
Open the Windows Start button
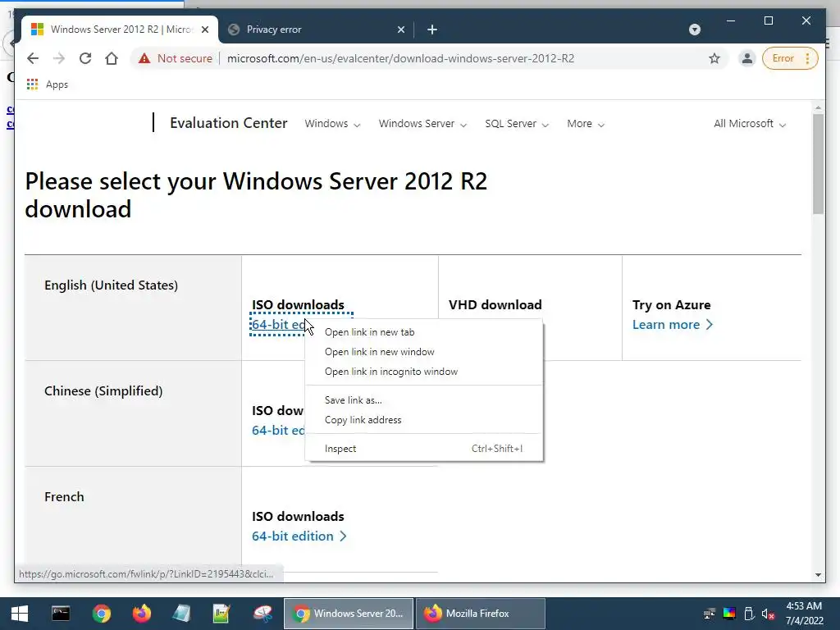coord(20,614)
